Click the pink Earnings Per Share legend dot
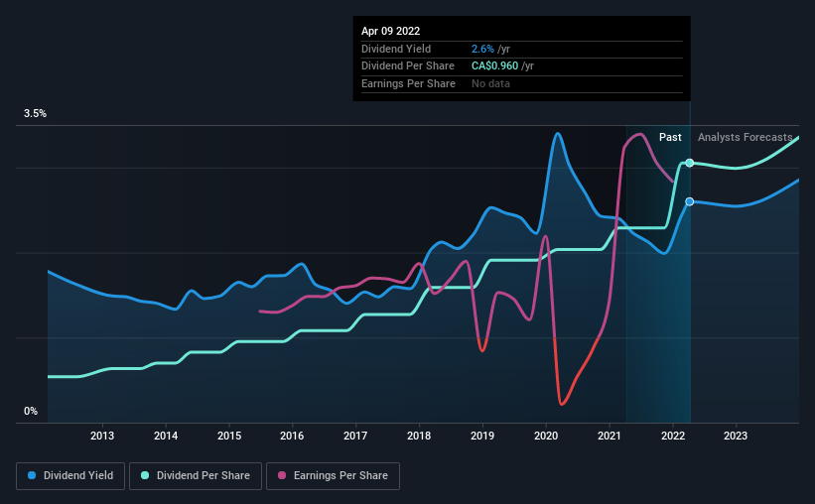815x504 pixels. click(x=282, y=475)
